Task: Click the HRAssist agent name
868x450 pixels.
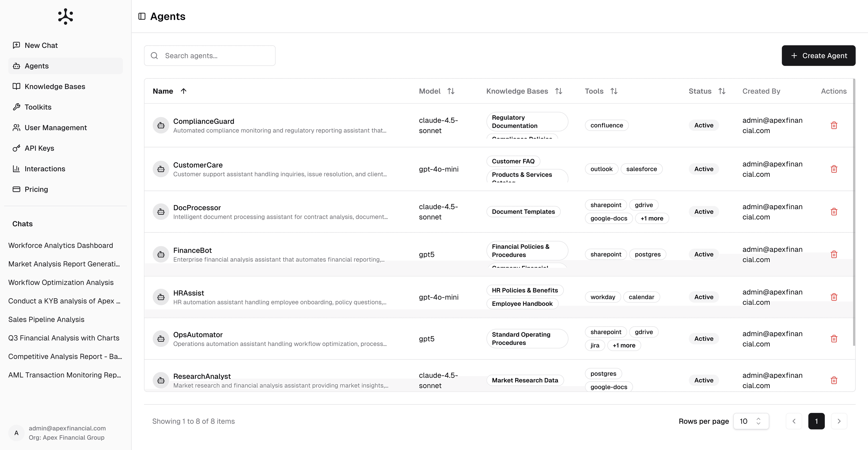Action: pos(189,293)
